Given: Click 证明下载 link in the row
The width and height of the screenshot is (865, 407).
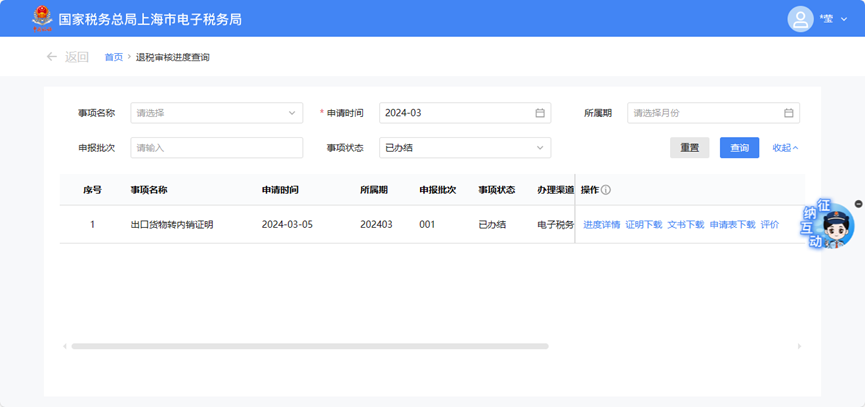Looking at the screenshot, I should click(x=644, y=225).
